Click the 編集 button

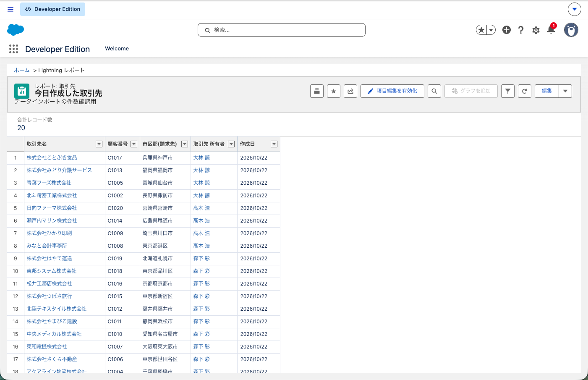tap(547, 91)
